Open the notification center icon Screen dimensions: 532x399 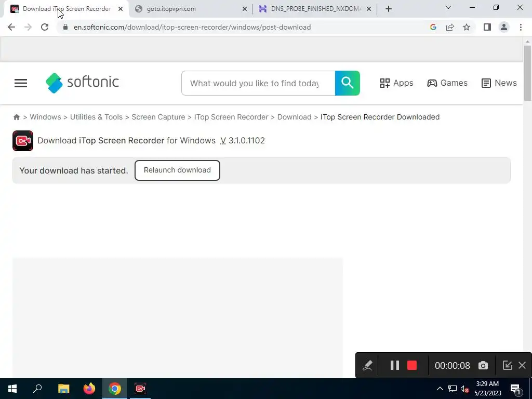(x=515, y=390)
